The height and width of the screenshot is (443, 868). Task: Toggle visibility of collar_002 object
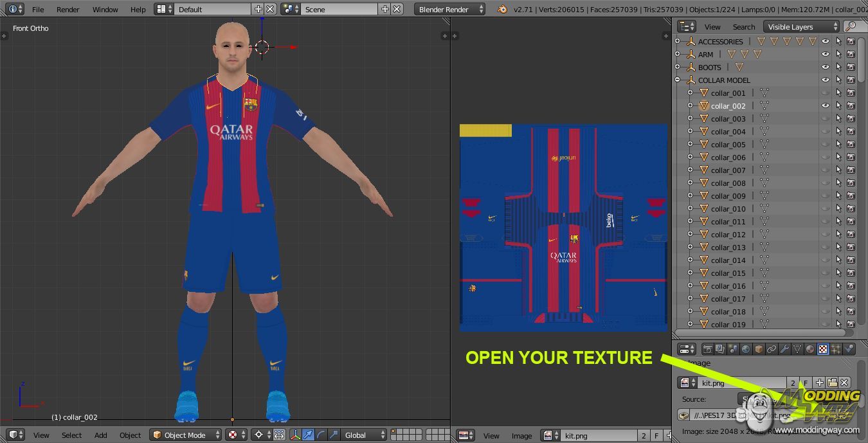826,106
